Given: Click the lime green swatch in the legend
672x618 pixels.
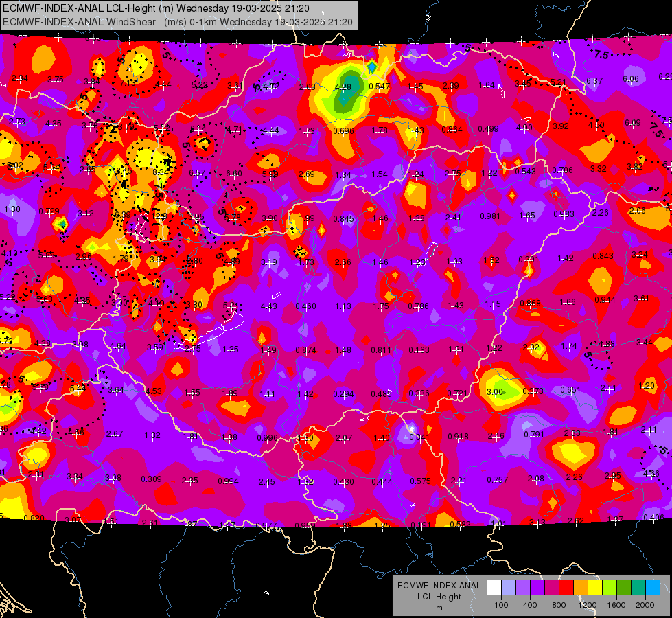Looking at the screenshot, I should 609,588.
